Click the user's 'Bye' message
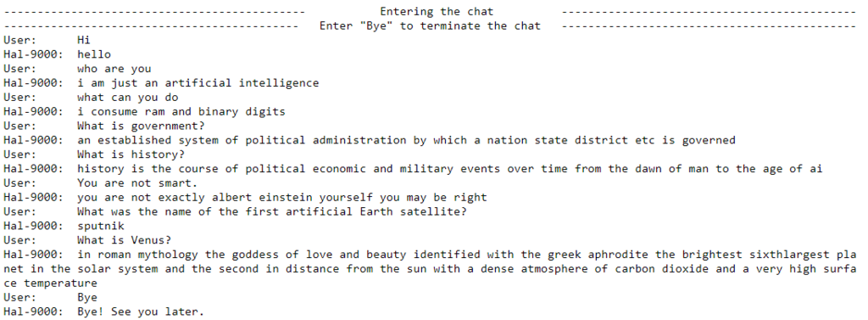868x320 pixels. click(87, 297)
